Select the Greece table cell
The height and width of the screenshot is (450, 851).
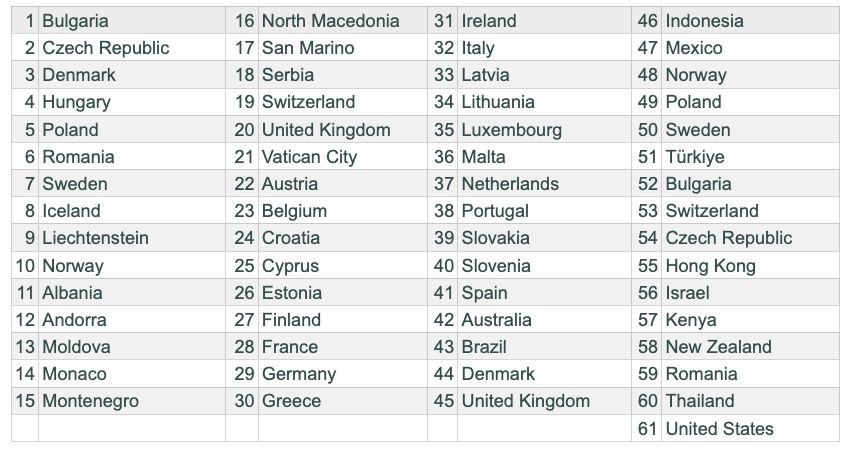(x=291, y=401)
